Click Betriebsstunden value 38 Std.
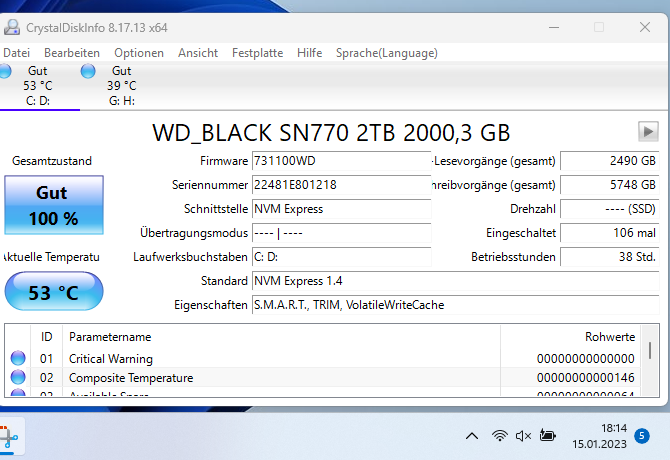This screenshot has height=460, width=670. [x=610, y=257]
